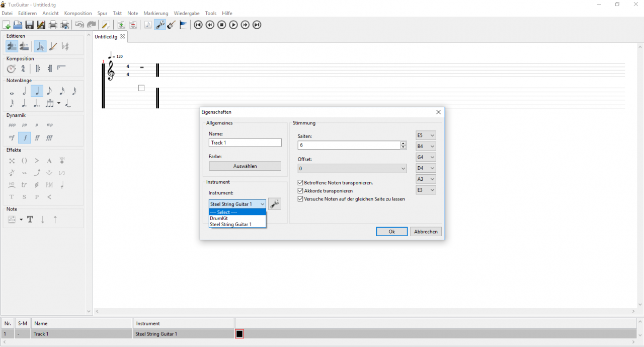Open the E5 string tuning dropdown

point(426,135)
